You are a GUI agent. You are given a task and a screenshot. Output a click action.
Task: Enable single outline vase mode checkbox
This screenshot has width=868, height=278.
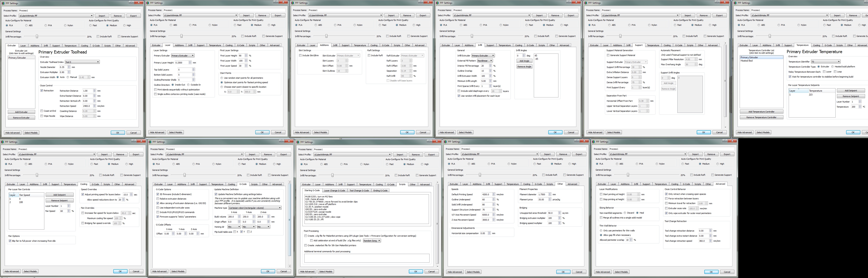[x=155, y=94]
